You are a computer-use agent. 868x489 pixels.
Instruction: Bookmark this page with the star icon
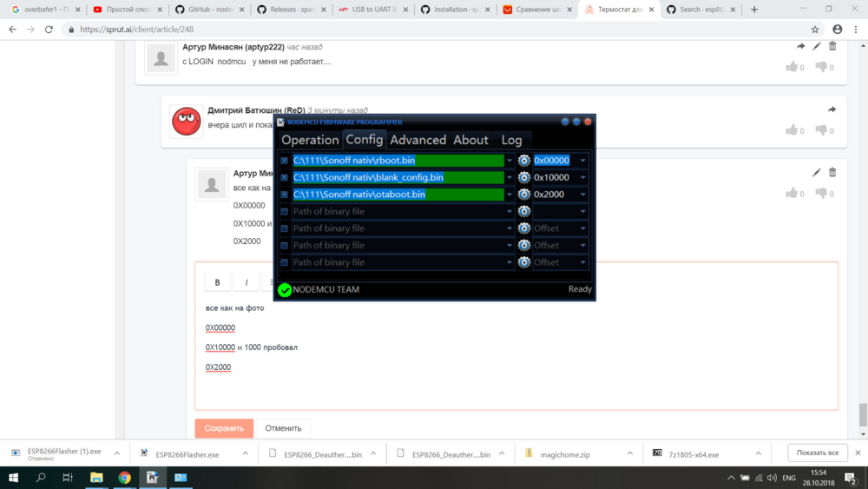(x=815, y=30)
